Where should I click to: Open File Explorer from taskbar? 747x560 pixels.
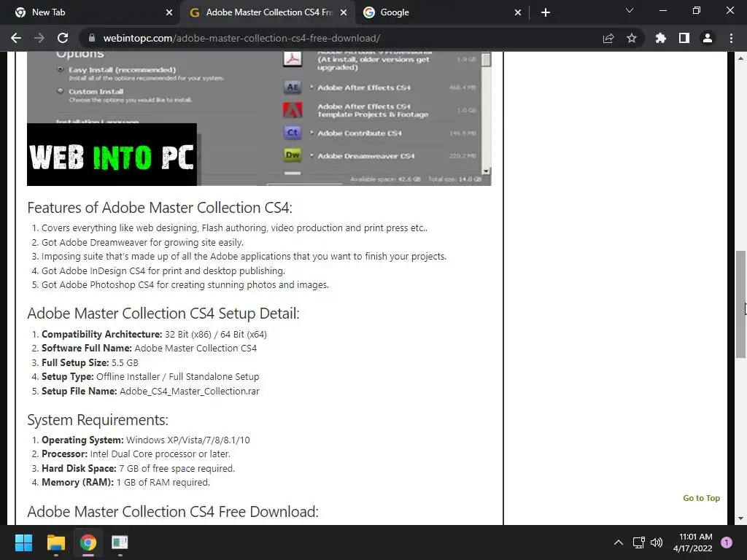coord(55,542)
